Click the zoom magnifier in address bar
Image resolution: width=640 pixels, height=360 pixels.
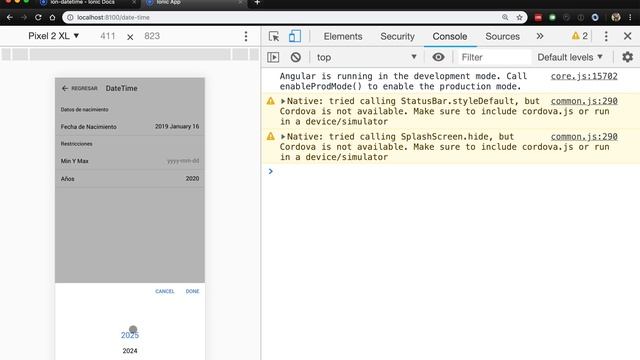click(x=505, y=17)
